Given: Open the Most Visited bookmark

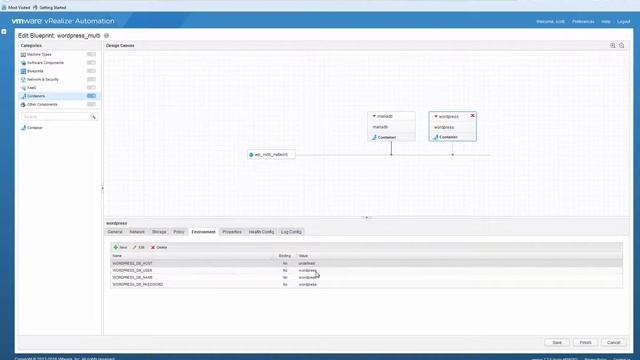Looking at the screenshot, I should (x=16, y=7).
